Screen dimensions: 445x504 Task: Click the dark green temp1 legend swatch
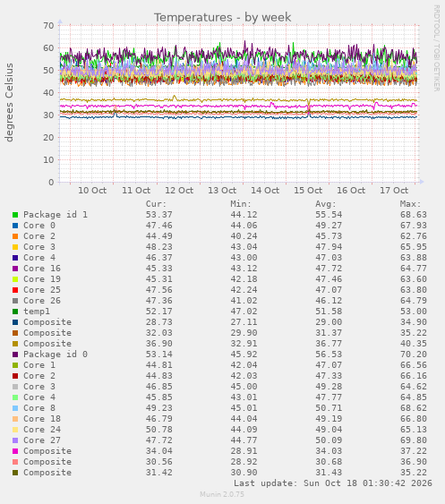(15, 312)
